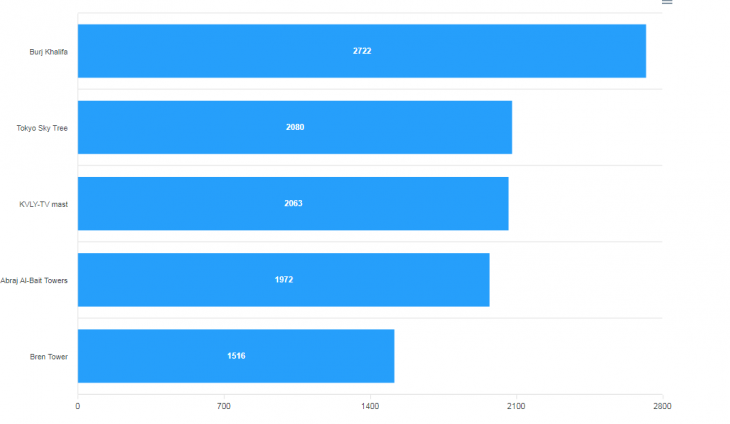This screenshot has height=424, width=730.
Task: Select the 2100 x-axis tick label
Action: pos(516,406)
